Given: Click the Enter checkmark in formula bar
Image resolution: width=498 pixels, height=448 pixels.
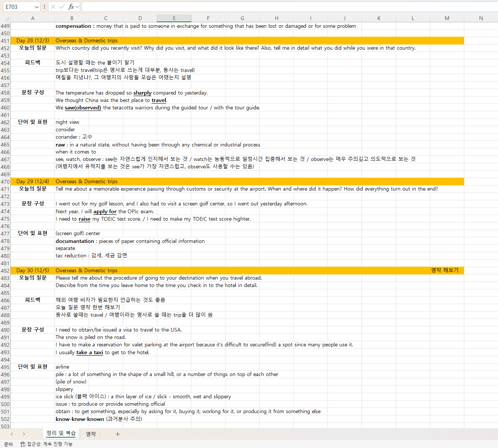Looking at the screenshot, I should pyautogui.click(x=62, y=7).
